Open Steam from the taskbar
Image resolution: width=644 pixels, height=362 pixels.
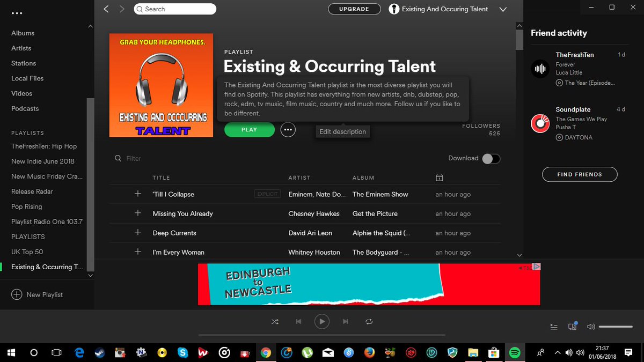click(x=100, y=353)
